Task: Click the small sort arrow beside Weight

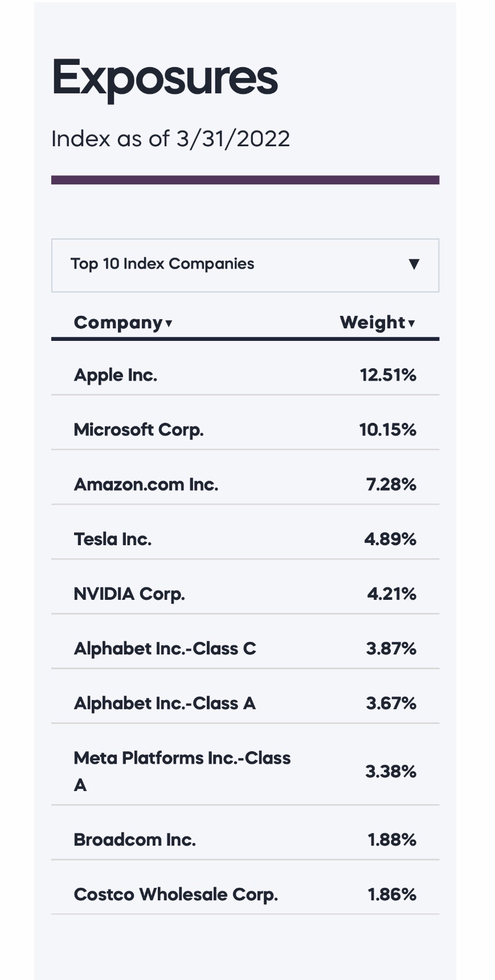Action: coord(412,324)
